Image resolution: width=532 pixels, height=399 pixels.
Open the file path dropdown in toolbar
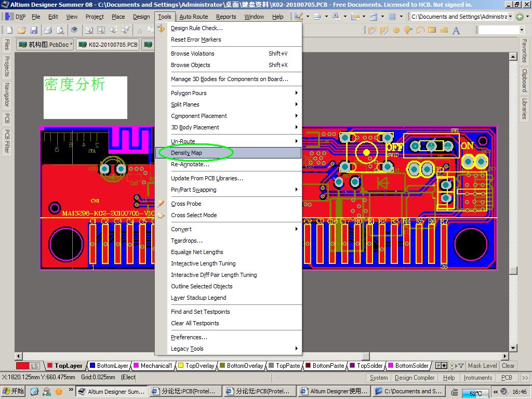510,17
